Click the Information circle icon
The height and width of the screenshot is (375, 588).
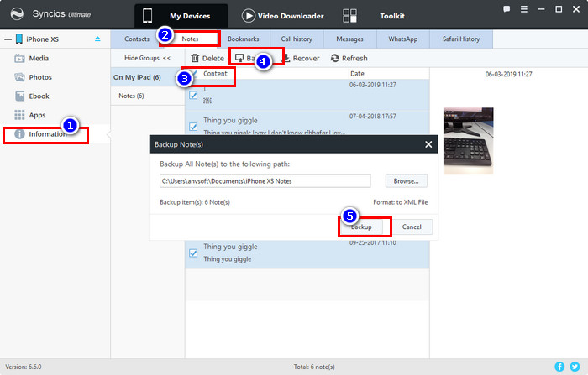pos(19,134)
